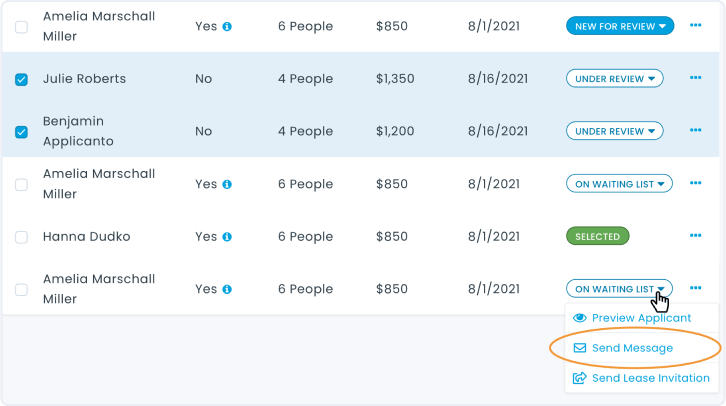Viewport: 726px width, 406px height.
Task: Expand Julie Roberts' Under Review dropdown
Action: point(615,78)
